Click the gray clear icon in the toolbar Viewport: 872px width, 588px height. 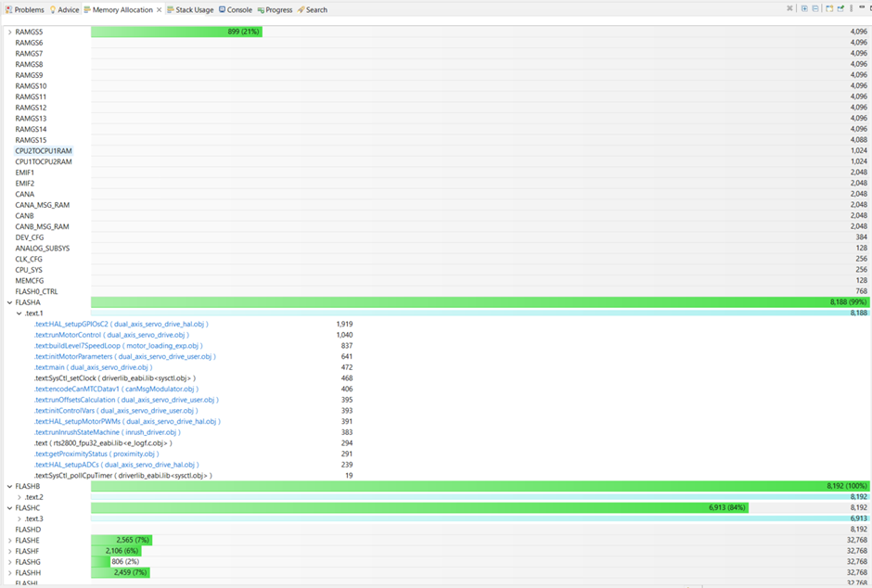pyautogui.click(x=789, y=8)
